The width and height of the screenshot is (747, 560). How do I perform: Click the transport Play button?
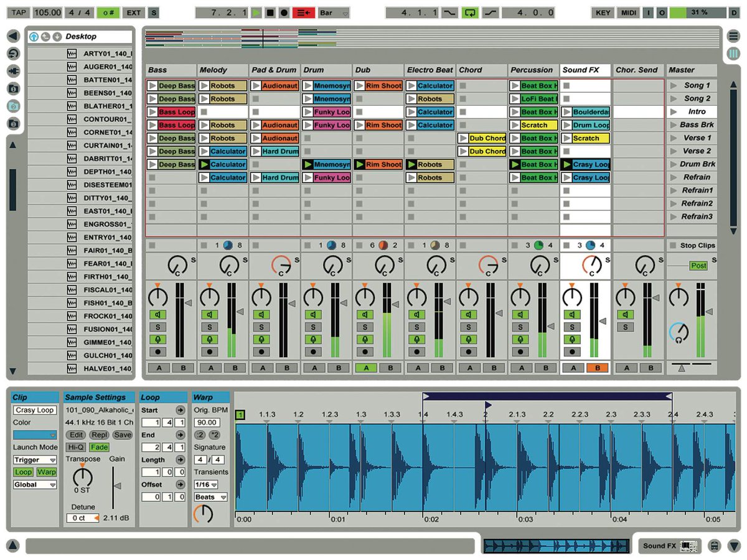coord(256,12)
